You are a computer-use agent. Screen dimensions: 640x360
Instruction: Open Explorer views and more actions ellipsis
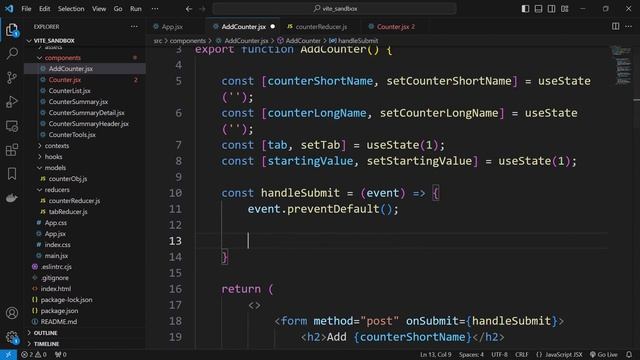tap(134, 27)
